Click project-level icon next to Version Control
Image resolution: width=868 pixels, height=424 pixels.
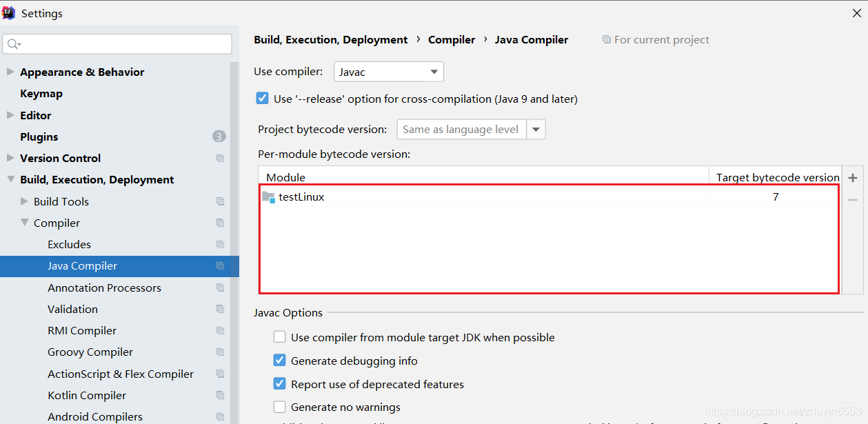coord(220,159)
